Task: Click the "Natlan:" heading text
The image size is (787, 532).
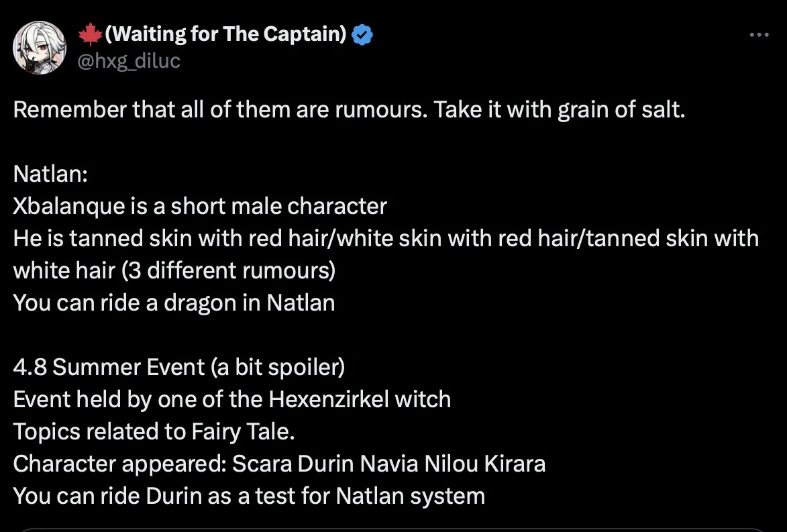Action: coord(51,174)
